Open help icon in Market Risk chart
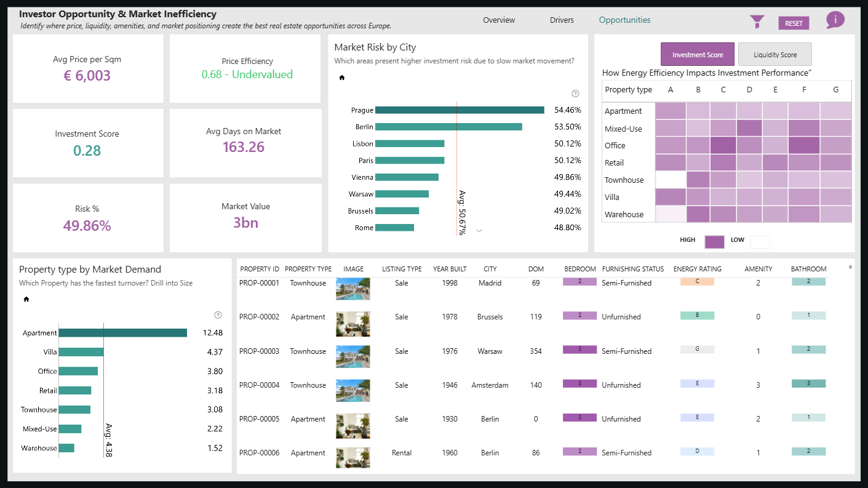This screenshot has height=488, width=868. tap(575, 94)
